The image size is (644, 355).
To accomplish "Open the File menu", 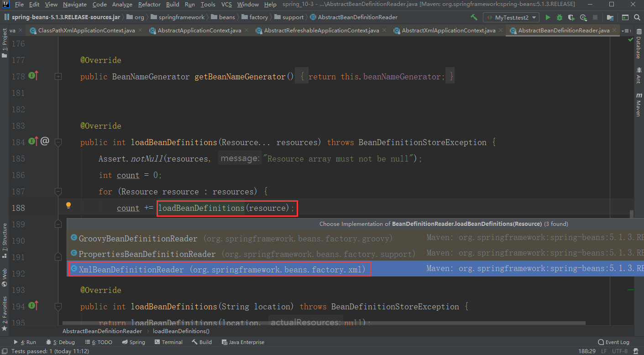I will pyautogui.click(x=19, y=5).
